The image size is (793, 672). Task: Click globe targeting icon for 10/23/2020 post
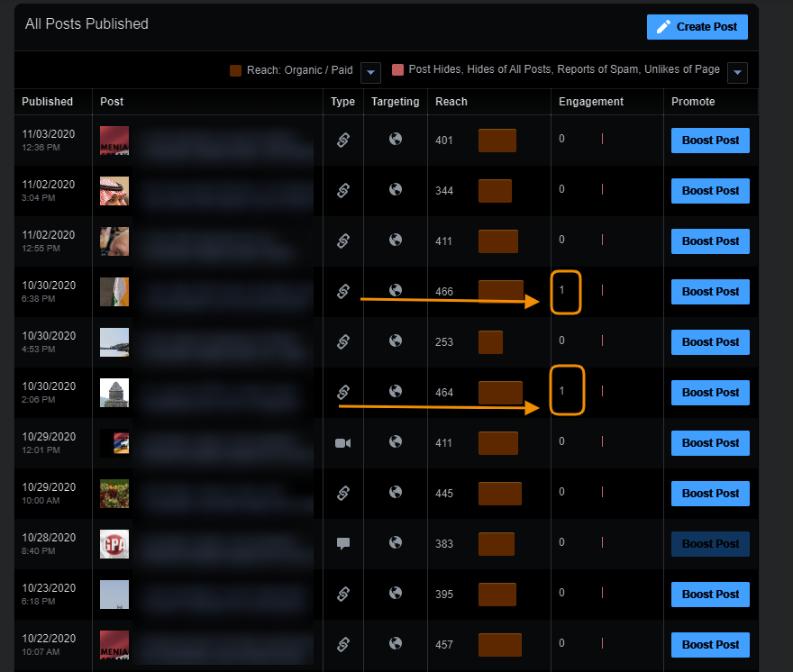[396, 593]
